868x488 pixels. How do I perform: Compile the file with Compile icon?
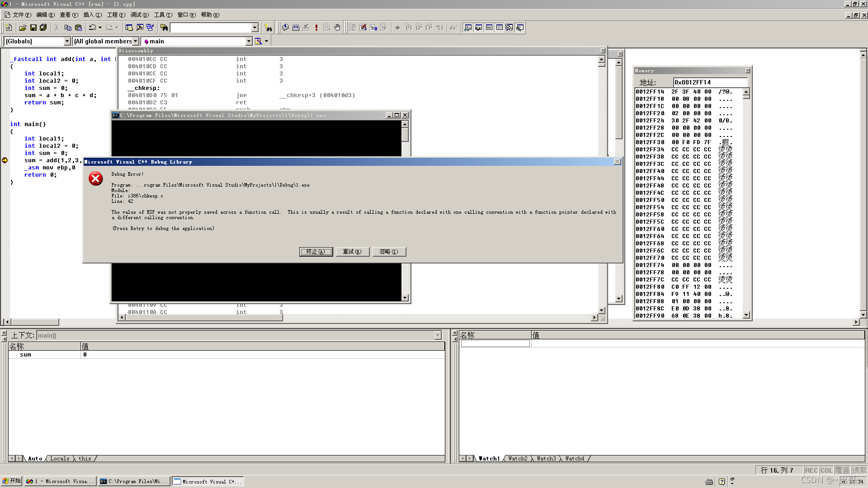click(285, 28)
